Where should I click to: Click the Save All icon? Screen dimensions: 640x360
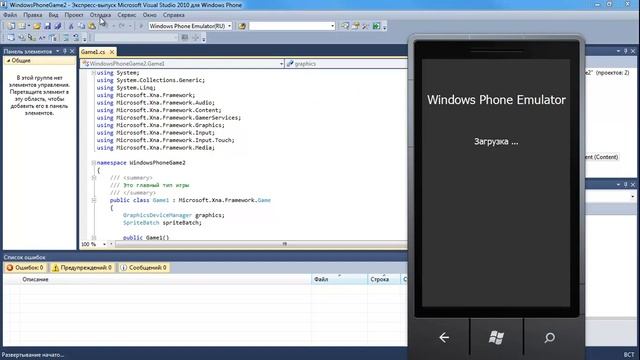click(58, 26)
